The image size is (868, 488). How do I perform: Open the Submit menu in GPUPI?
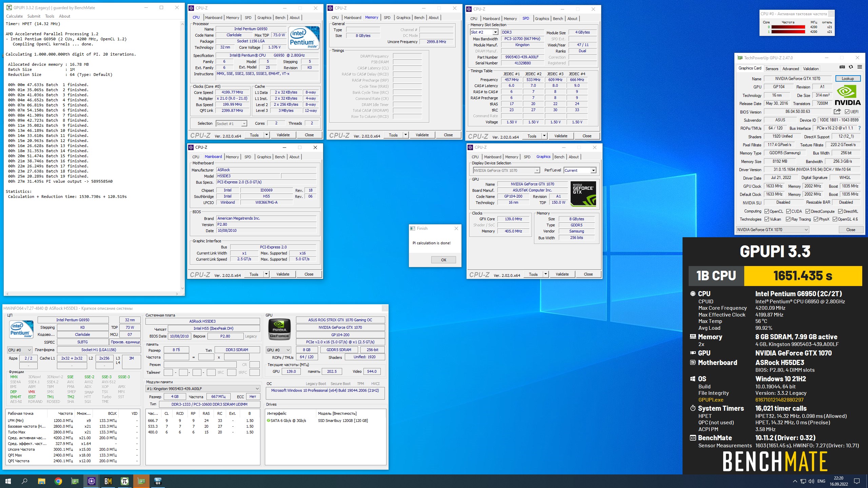pyautogui.click(x=34, y=16)
